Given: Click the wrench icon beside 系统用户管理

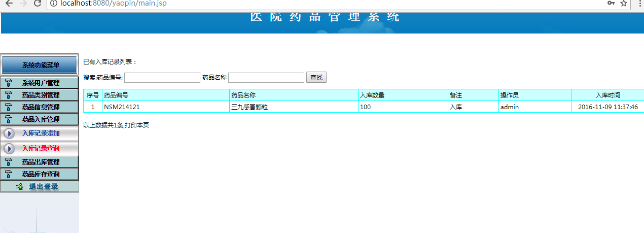Looking at the screenshot, I should [x=8, y=83].
